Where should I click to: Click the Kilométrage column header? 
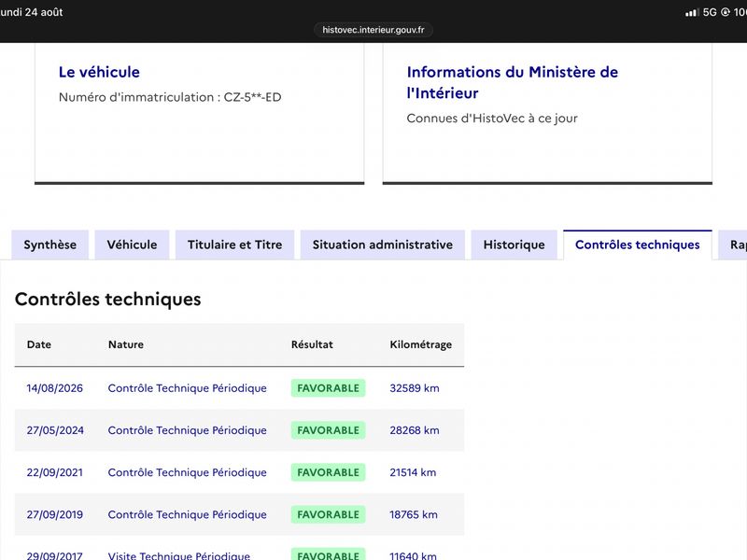pyautogui.click(x=421, y=344)
